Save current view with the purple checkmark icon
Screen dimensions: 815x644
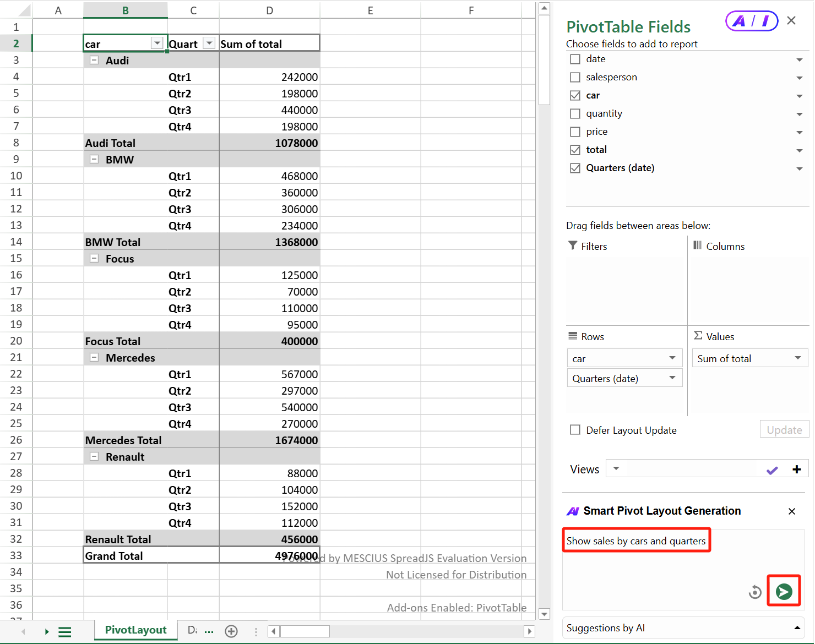[772, 470]
